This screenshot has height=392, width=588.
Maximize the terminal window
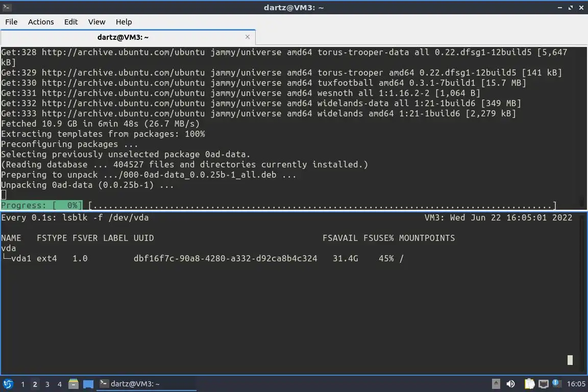click(571, 8)
